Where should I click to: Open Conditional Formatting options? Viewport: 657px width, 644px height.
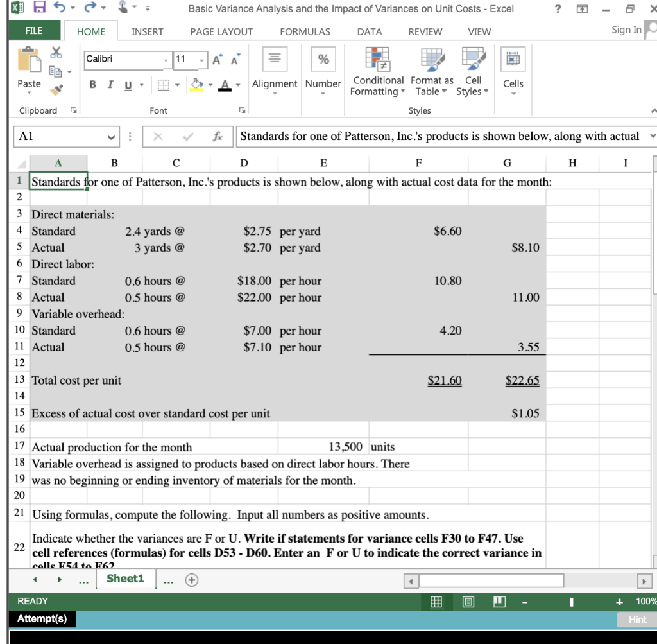click(378, 72)
